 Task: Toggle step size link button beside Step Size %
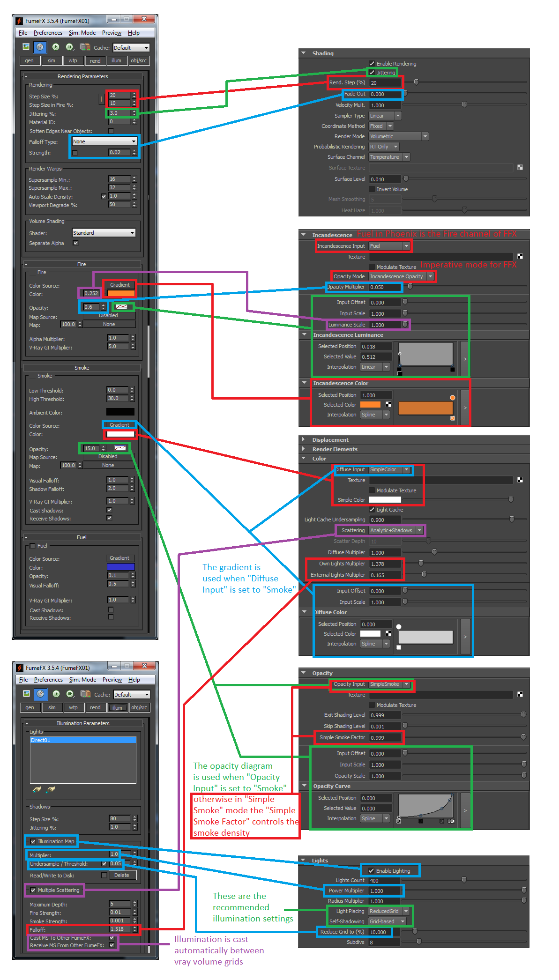click(101, 99)
